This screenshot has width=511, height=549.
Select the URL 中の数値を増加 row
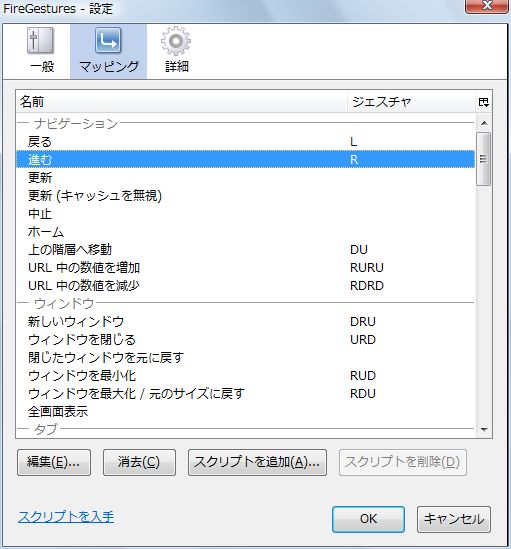[x=245, y=268]
